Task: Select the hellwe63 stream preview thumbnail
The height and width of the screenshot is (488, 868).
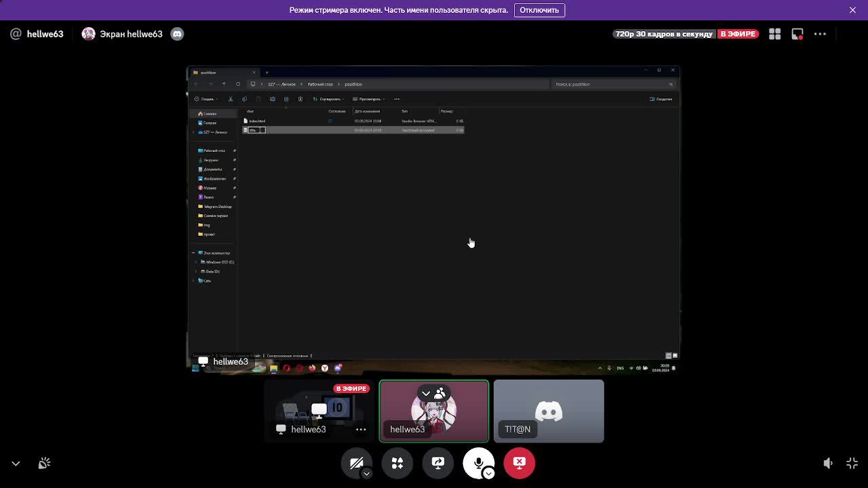Action: tap(319, 411)
